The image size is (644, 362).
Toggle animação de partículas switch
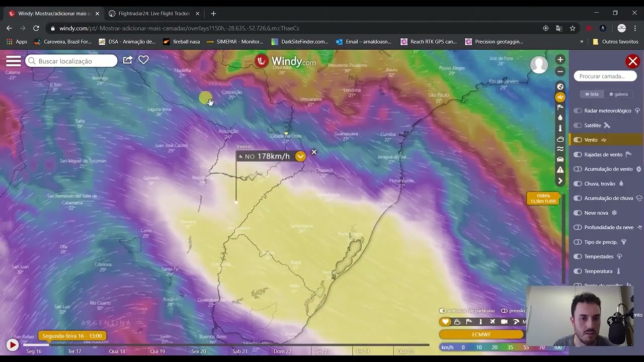(x=443, y=311)
